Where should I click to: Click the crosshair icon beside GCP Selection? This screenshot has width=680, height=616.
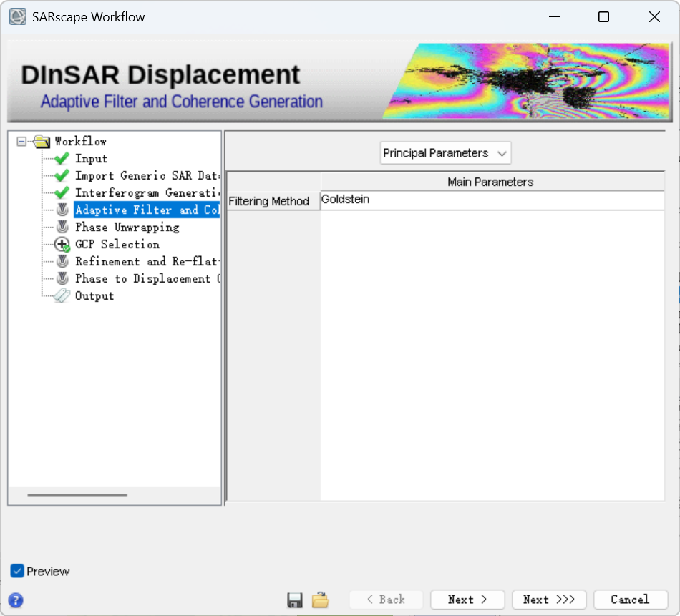[62, 245]
